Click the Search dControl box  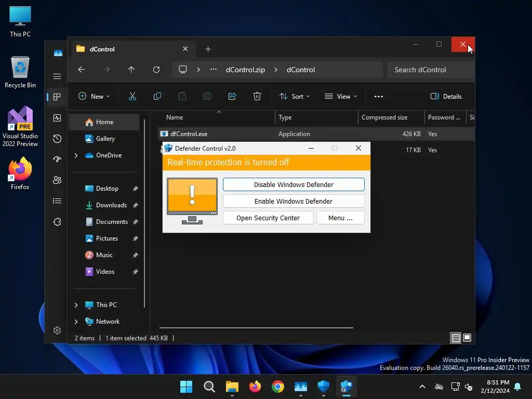(x=431, y=70)
